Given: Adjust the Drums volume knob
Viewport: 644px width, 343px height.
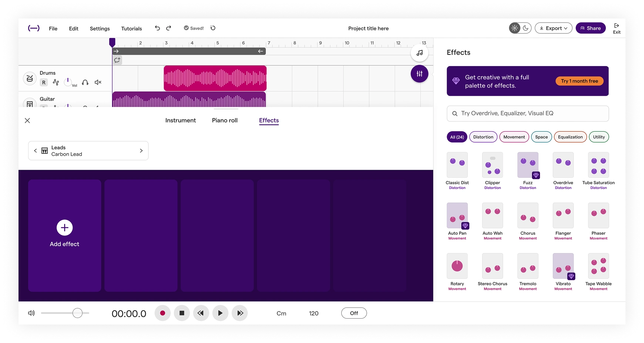Looking at the screenshot, I should (x=68, y=81).
